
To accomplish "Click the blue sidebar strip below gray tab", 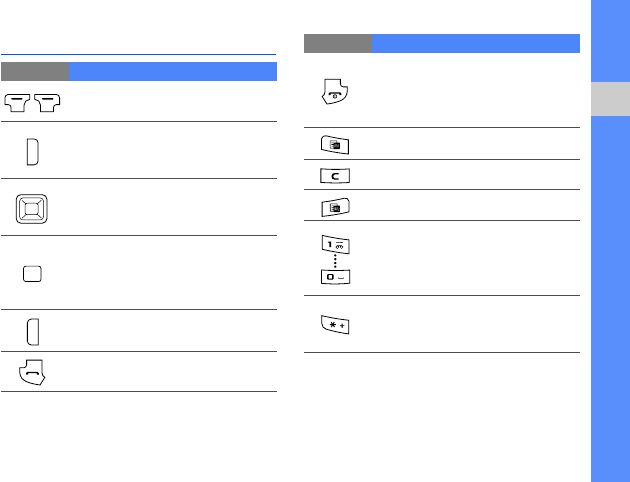I will point(609,300).
